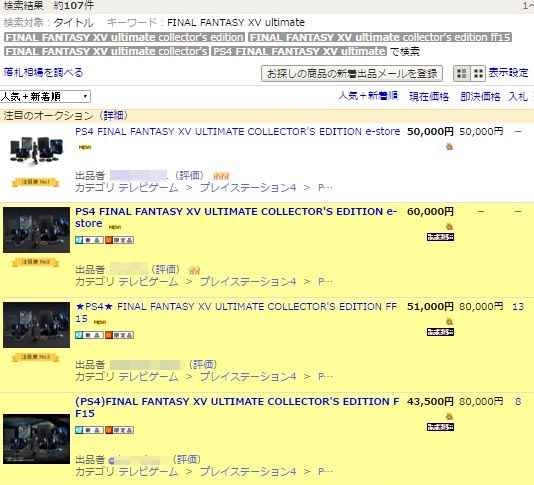
Task: Click watchlist icon under 50,000円 current price
Action: pos(449,147)
